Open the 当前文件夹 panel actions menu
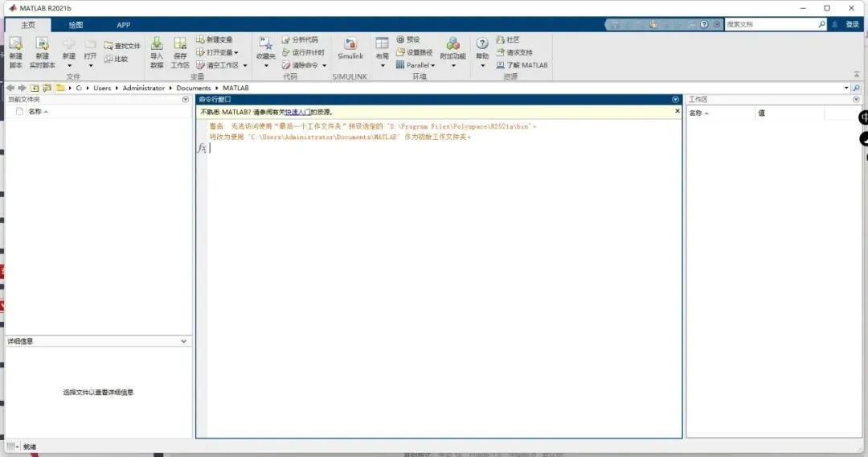The image size is (868, 457). (186, 100)
